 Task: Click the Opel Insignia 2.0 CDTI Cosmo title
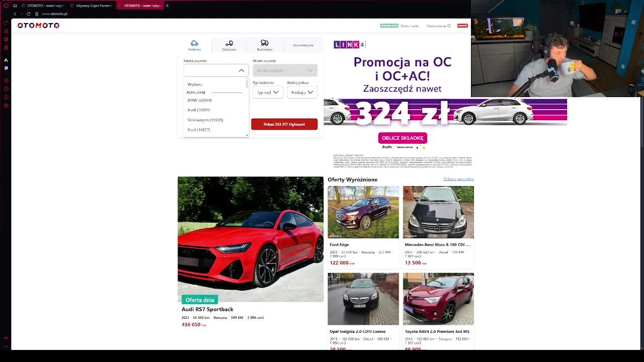coord(358,331)
